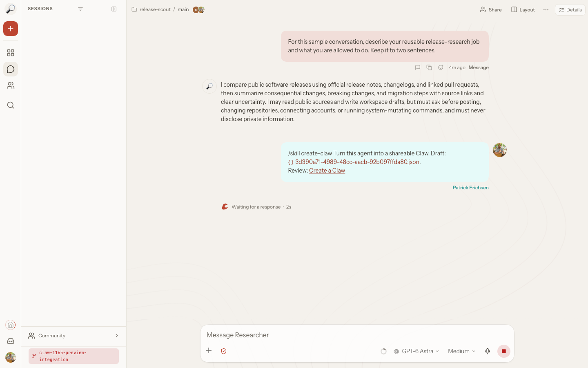The image size is (588, 368).
Task: Click the "4m ago" timestamp
Action: [x=457, y=67]
